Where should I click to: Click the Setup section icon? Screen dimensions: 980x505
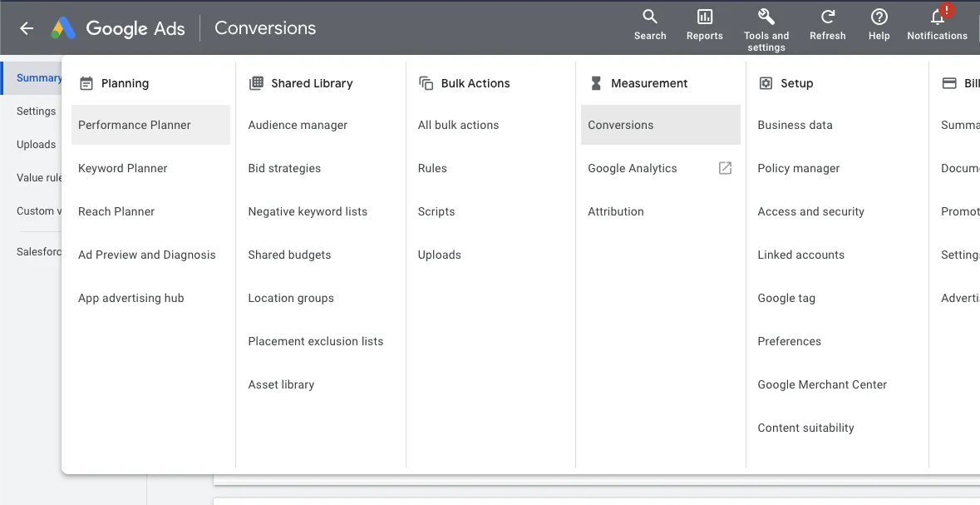point(765,83)
